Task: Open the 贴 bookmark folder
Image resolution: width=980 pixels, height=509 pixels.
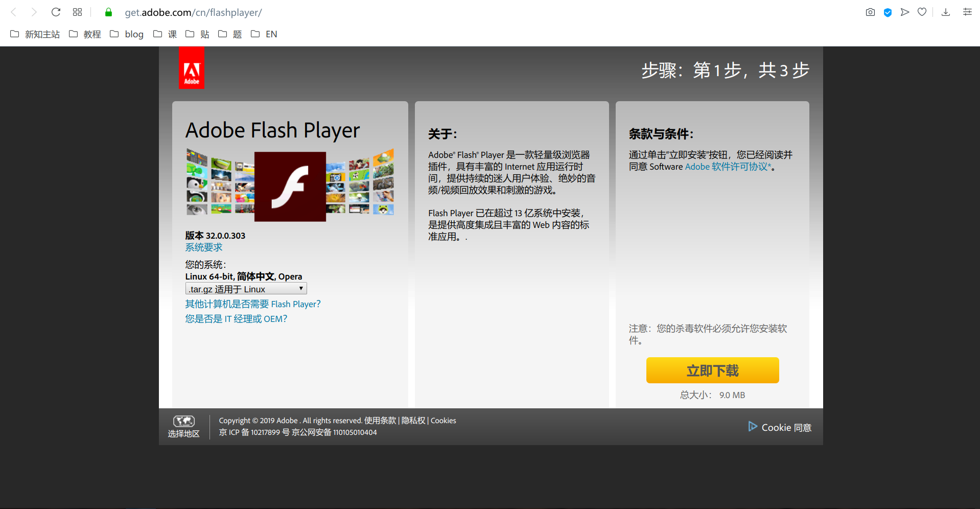Action: tap(197, 34)
